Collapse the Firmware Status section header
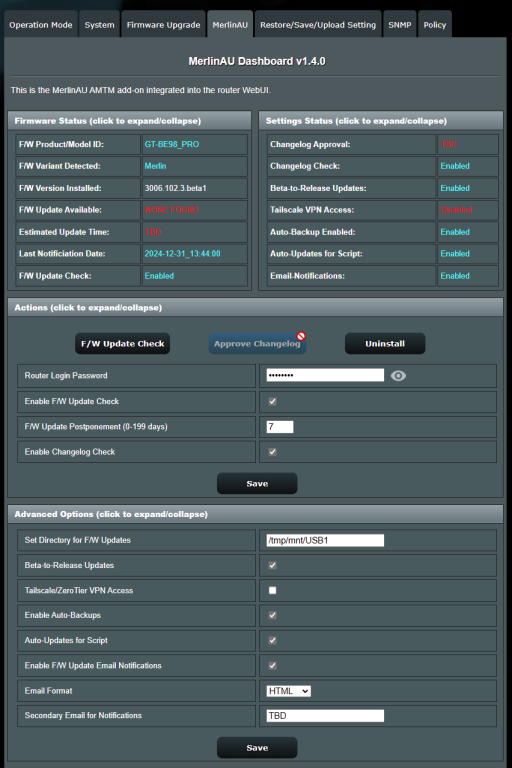512x768 pixels. (129, 120)
